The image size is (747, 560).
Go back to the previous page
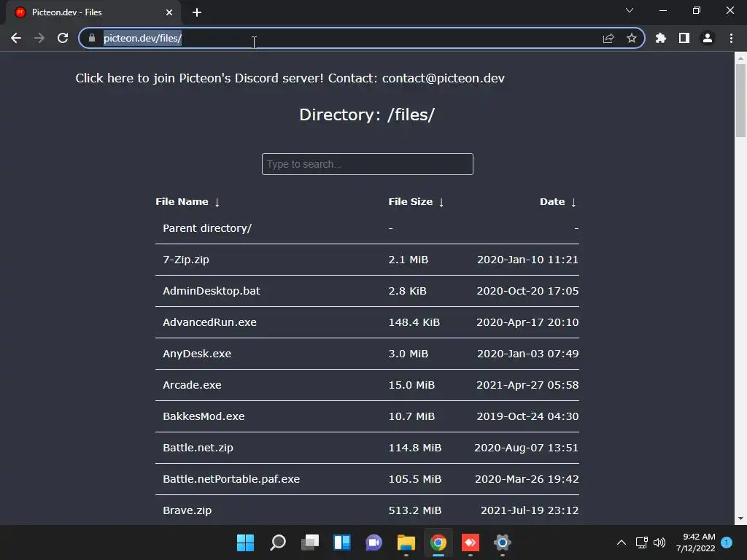16,38
